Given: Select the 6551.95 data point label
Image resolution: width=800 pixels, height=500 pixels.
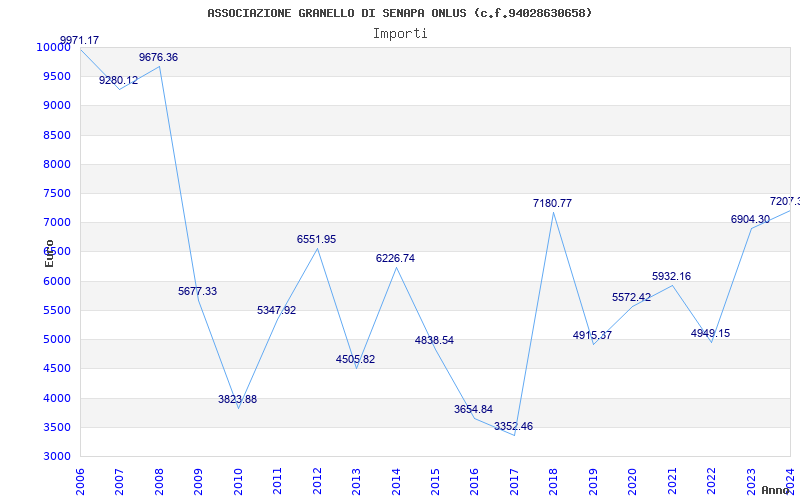Looking at the screenshot, I should coord(317,239).
